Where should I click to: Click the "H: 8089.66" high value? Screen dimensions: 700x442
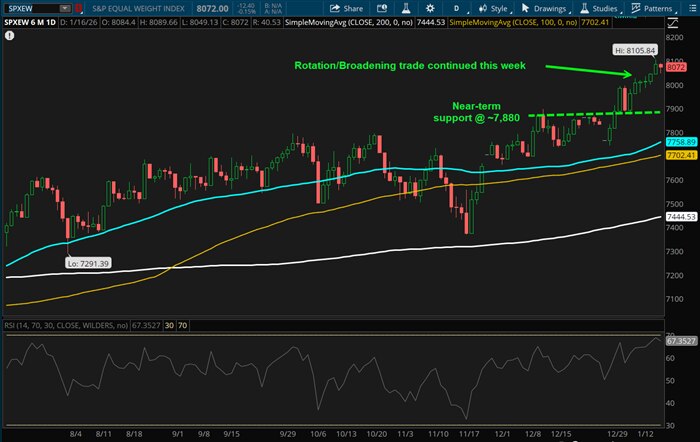tap(158, 22)
